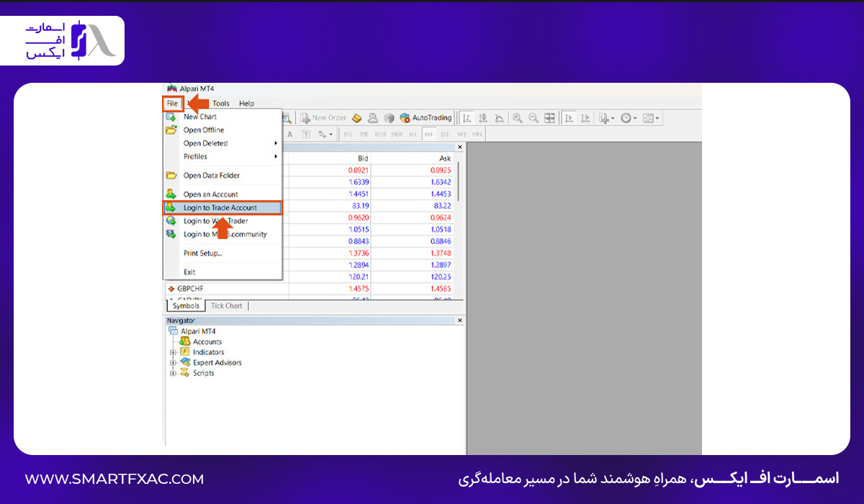Image resolution: width=864 pixels, height=504 pixels.
Task: Click the Bid value 83.19
Action: click(x=360, y=205)
